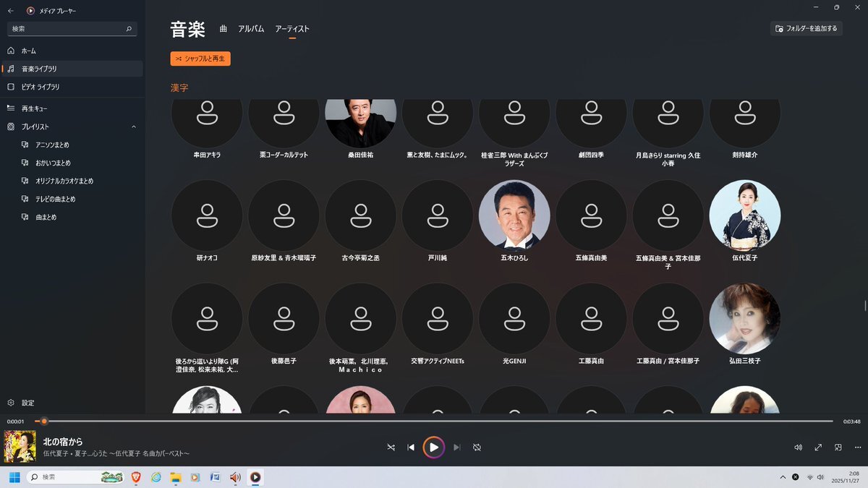
Task: Click the previous track button
Action: point(411,448)
